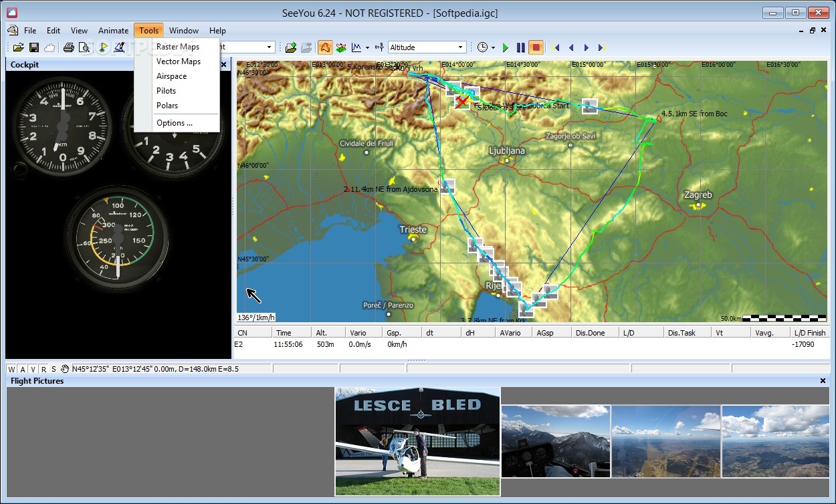
Task: Click the Open file folder icon
Action: pos(18,47)
